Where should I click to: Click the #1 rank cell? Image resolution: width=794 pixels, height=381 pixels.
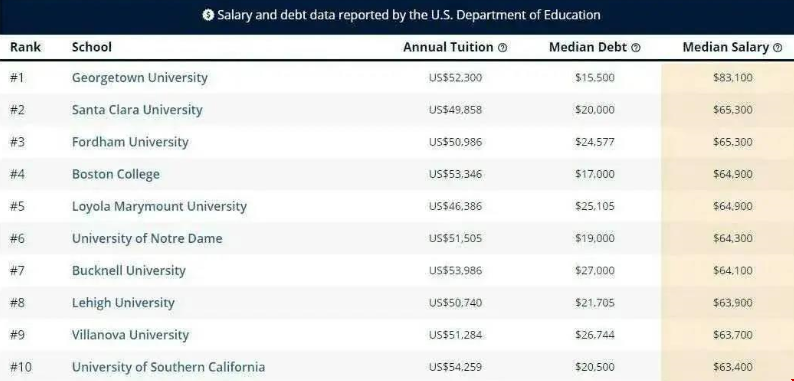click(x=17, y=78)
